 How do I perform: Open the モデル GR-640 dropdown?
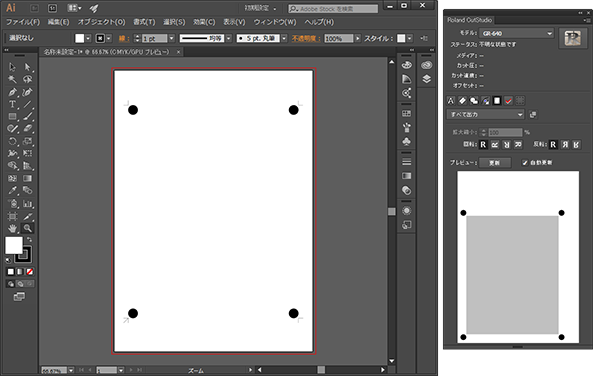pos(516,33)
